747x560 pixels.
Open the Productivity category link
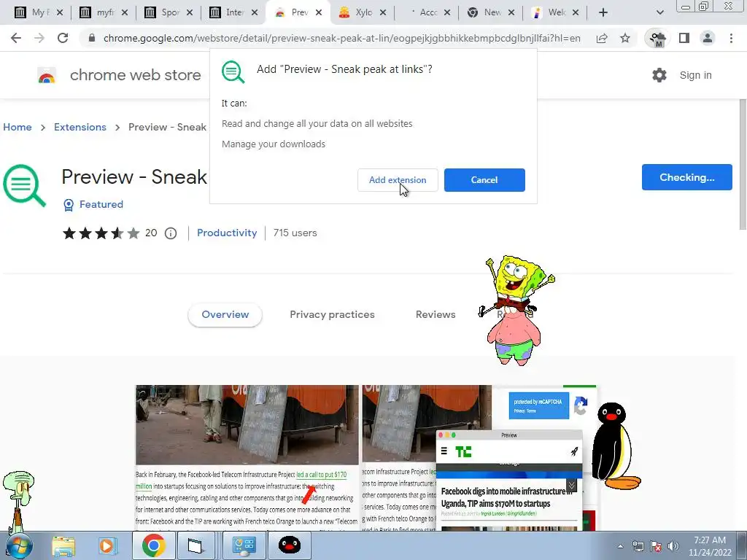tap(227, 233)
